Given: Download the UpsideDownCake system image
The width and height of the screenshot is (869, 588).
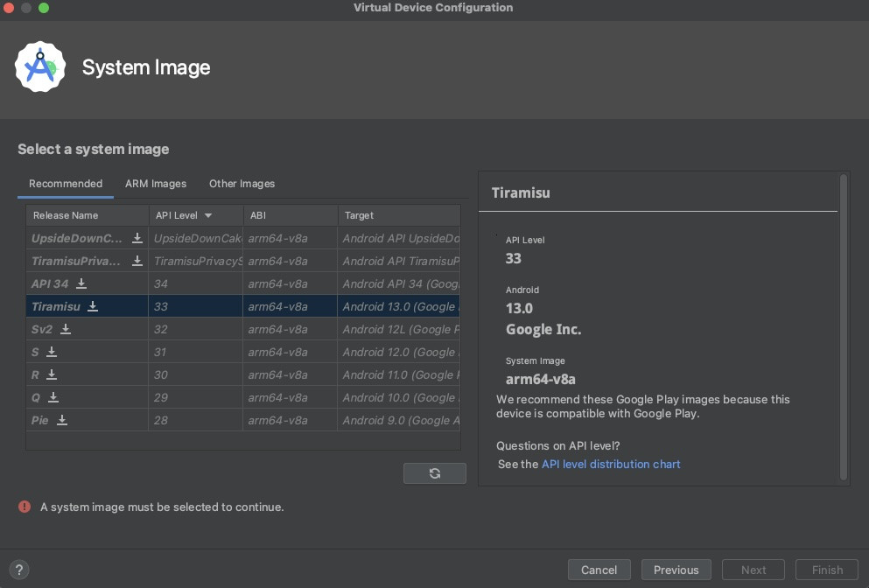Looking at the screenshot, I should click(x=137, y=238).
